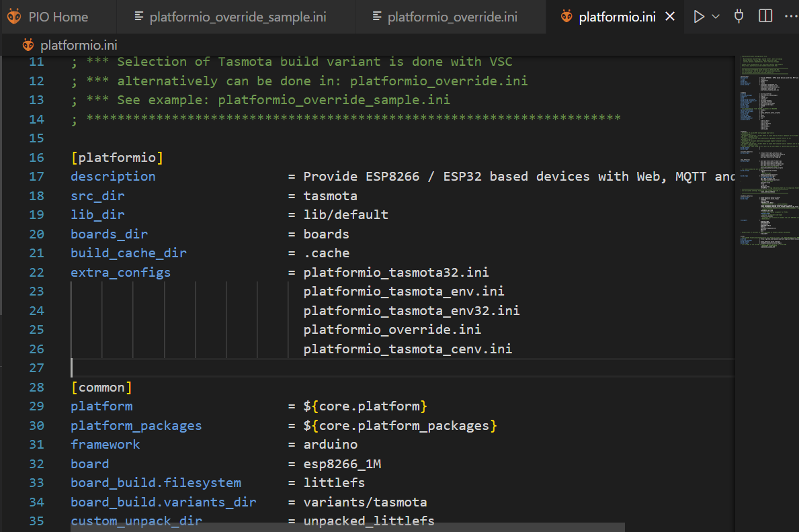Click the value ".cache"
The width and height of the screenshot is (799, 532).
coord(327,253)
